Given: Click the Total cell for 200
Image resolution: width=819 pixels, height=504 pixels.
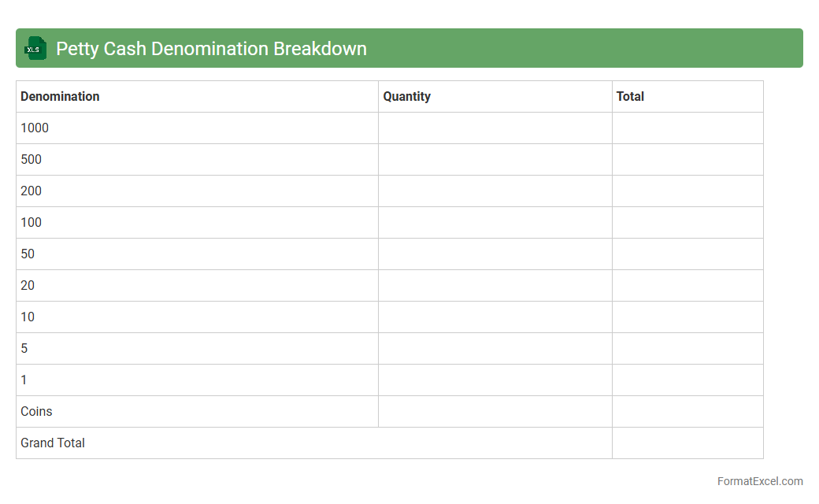Looking at the screenshot, I should [687, 191].
